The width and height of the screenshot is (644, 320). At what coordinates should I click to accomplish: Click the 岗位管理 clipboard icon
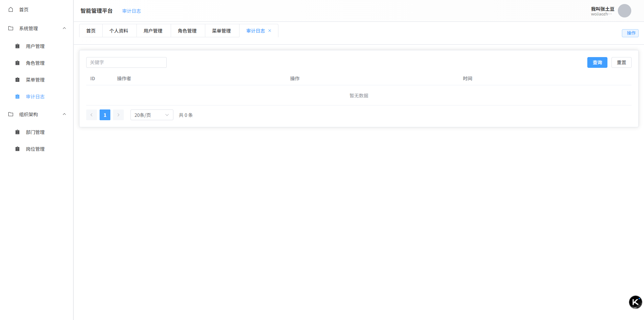coord(17,149)
